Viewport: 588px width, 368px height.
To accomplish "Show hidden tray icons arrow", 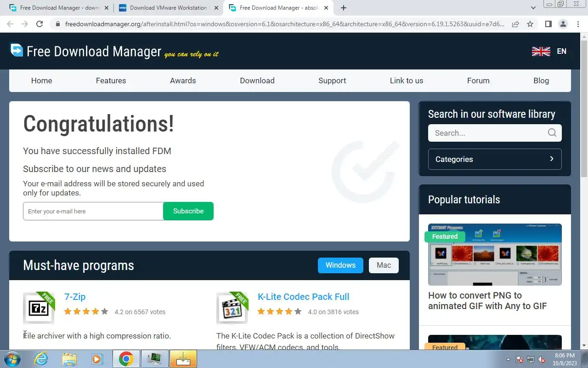I will 509,359.
